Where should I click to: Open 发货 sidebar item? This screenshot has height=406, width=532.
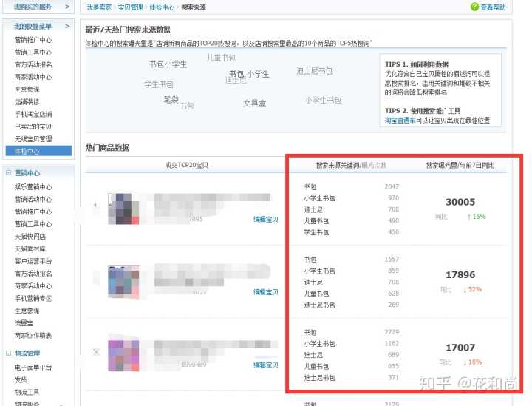tap(21, 380)
